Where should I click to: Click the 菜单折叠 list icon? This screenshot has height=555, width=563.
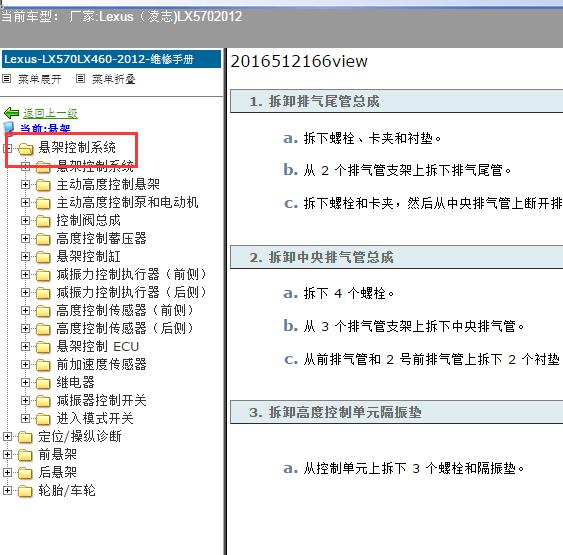click(80, 79)
